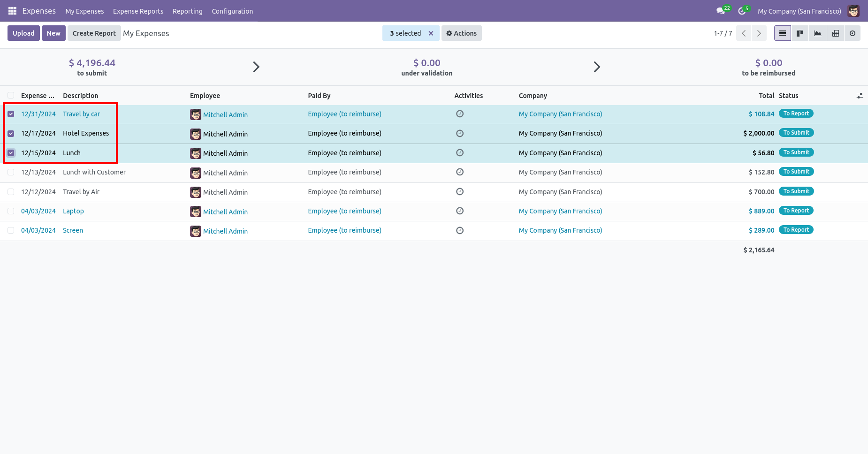Open user avatar menu in top bar

click(853, 11)
